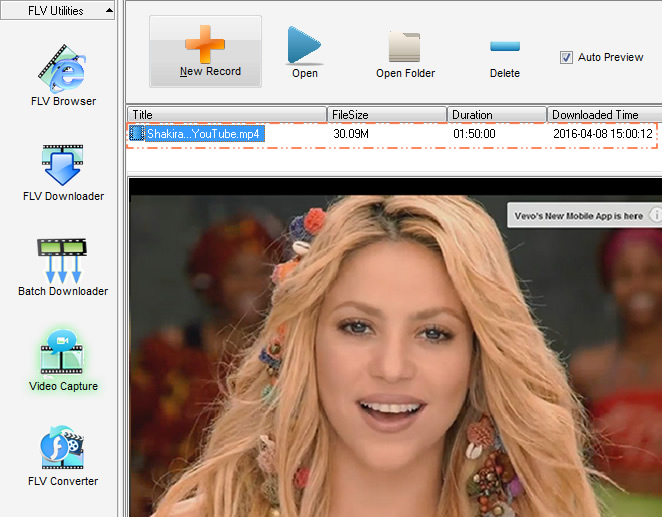Select the Video Capture tool

click(x=63, y=355)
